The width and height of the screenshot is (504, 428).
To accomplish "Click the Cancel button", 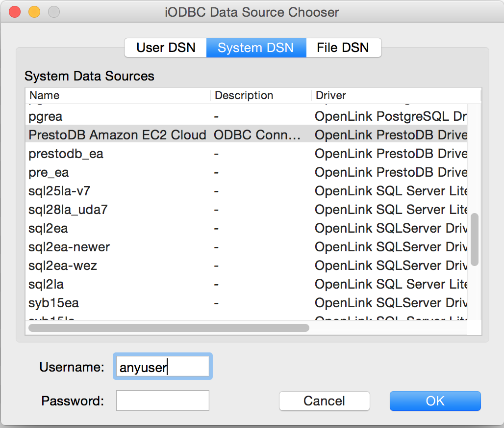I will coord(325,401).
